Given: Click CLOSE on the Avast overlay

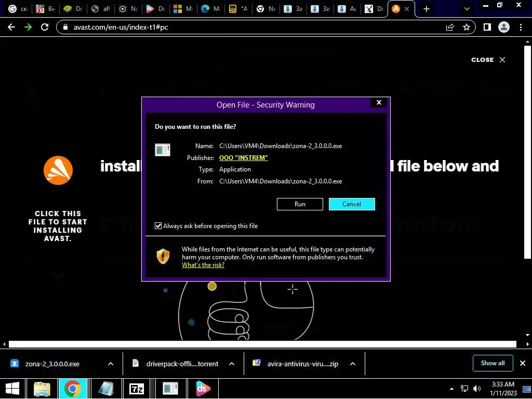Looking at the screenshot, I should coord(488,60).
